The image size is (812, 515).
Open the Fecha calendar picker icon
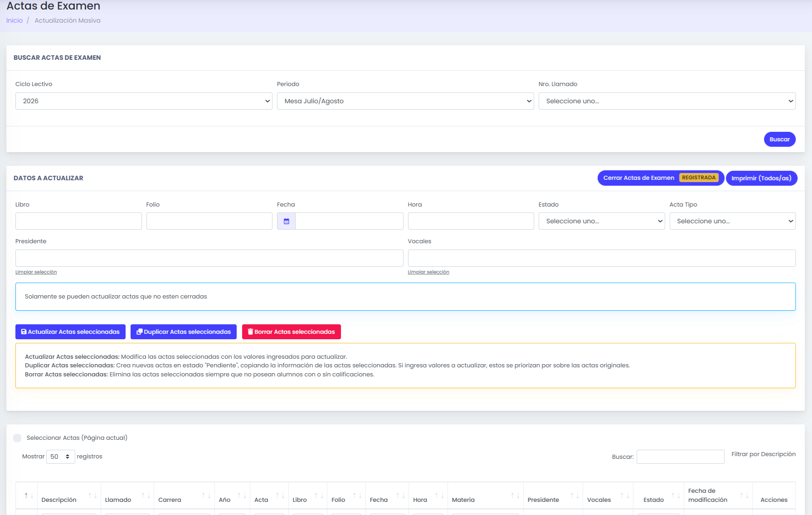286,221
